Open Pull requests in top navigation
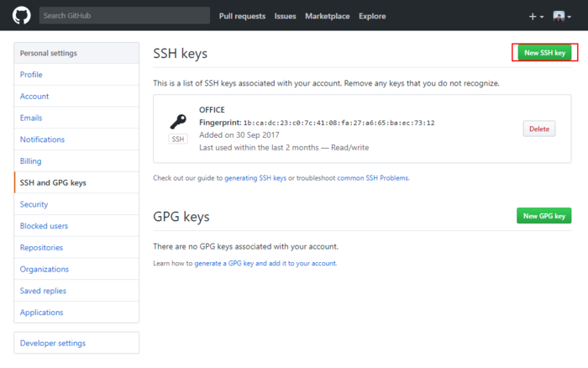 click(242, 16)
